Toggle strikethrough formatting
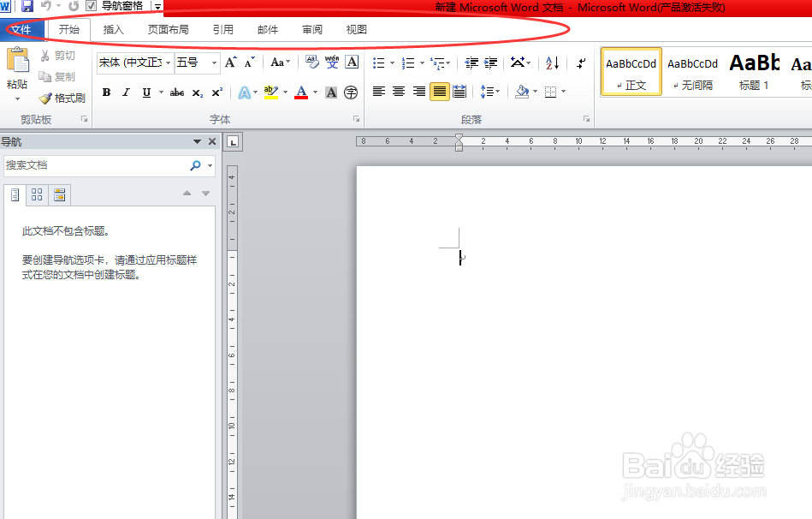 click(x=177, y=92)
